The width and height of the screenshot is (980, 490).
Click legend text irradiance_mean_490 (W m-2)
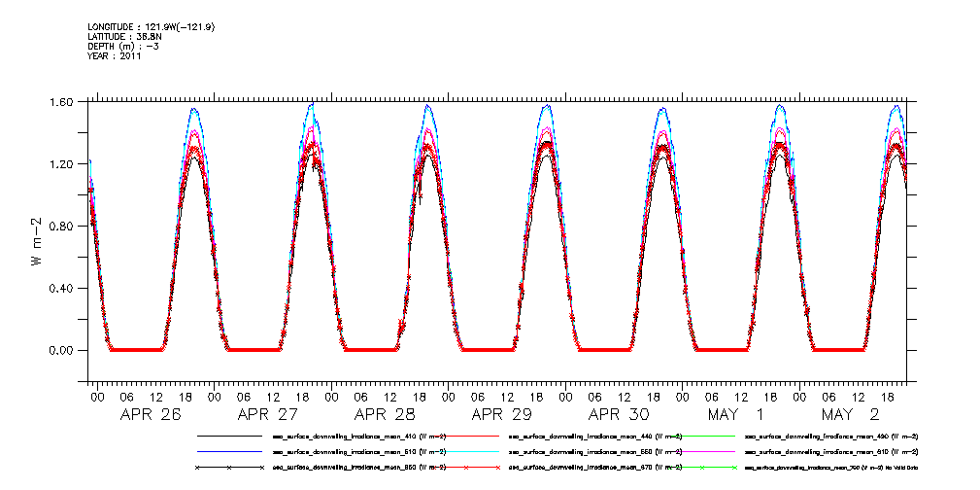[x=831, y=436]
